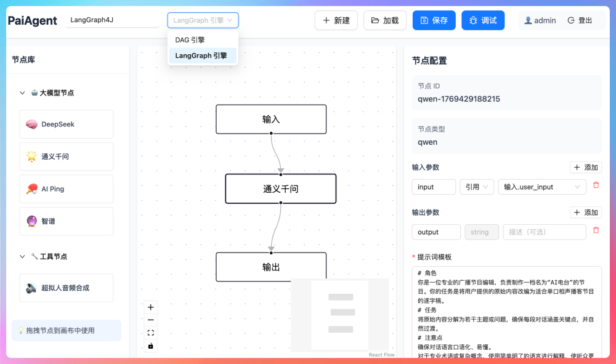Collapse the 工具节点 category
The width and height of the screenshot is (616, 364).
(x=22, y=256)
